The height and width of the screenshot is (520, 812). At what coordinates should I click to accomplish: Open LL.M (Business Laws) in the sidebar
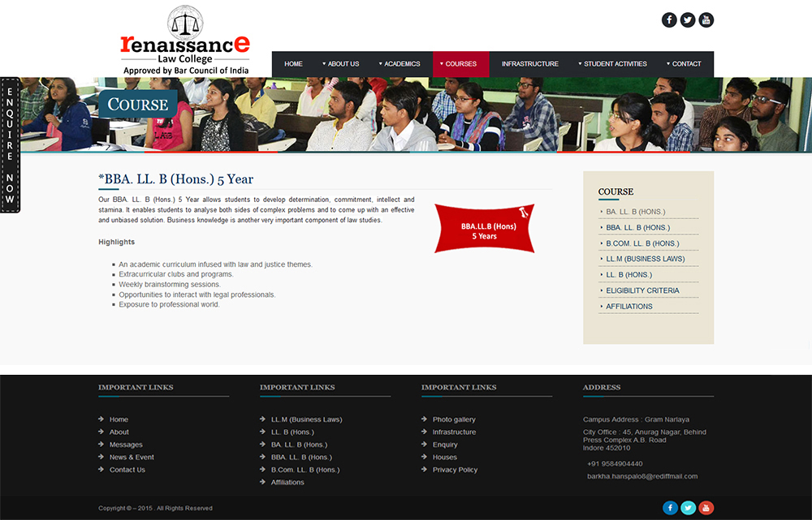[645, 259]
